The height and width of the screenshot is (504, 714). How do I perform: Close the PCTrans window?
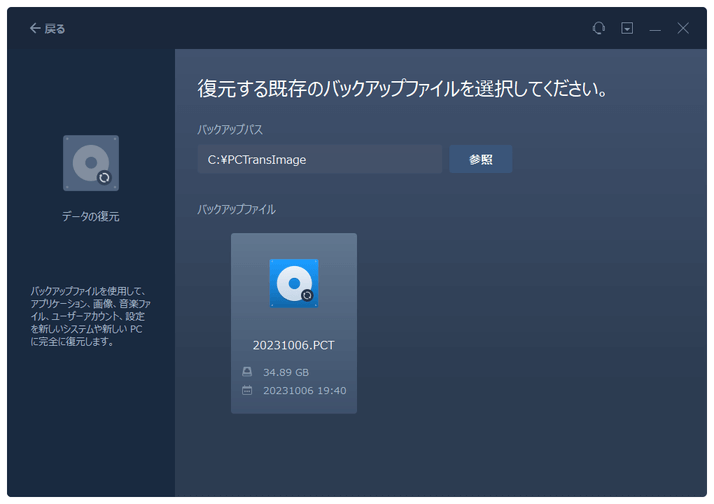coord(683,29)
